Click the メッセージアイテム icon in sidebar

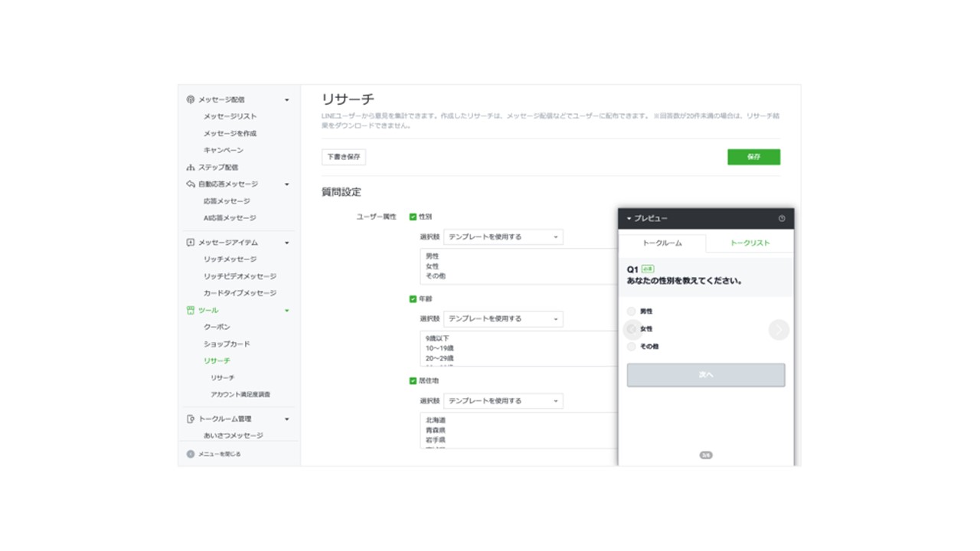coord(191,243)
